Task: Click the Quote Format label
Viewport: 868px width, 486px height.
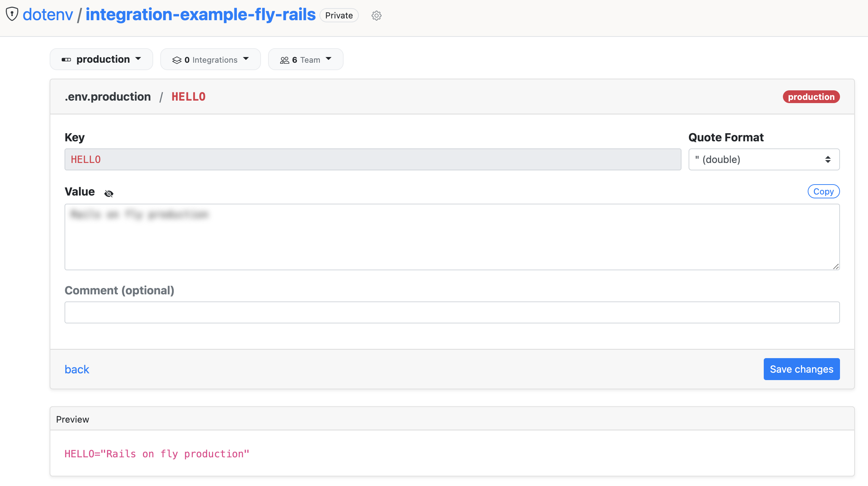Action: 726,137
